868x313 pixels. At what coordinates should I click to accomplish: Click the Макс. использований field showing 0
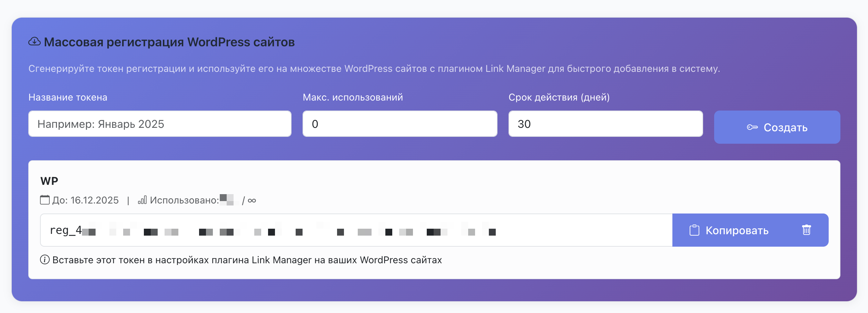[400, 124]
